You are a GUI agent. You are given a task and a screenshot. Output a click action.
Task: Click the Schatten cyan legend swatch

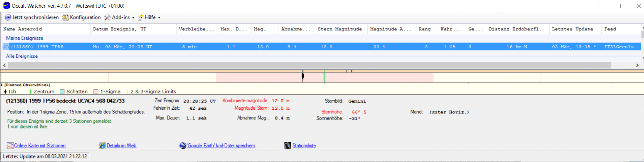(x=62, y=92)
